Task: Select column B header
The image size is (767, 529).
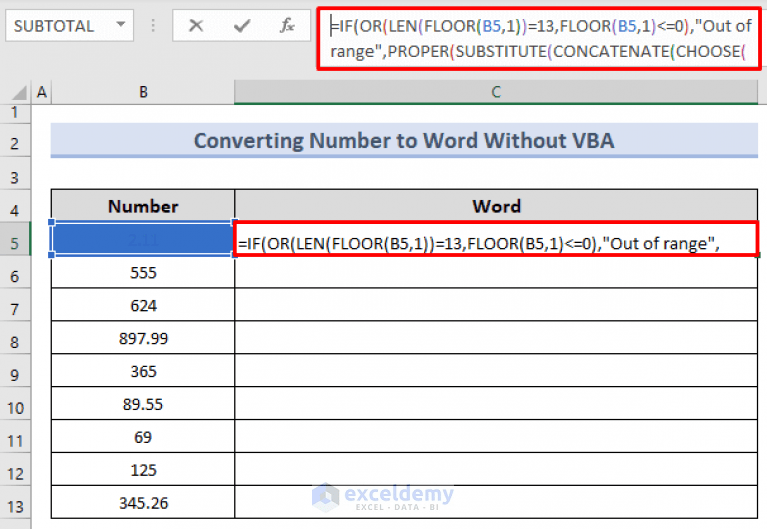Action: [143, 92]
